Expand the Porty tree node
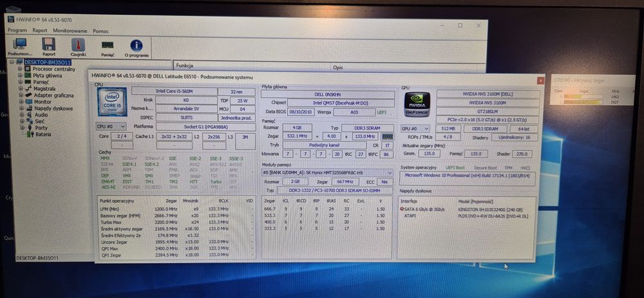The width and height of the screenshot is (644, 298). (x=21, y=128)
